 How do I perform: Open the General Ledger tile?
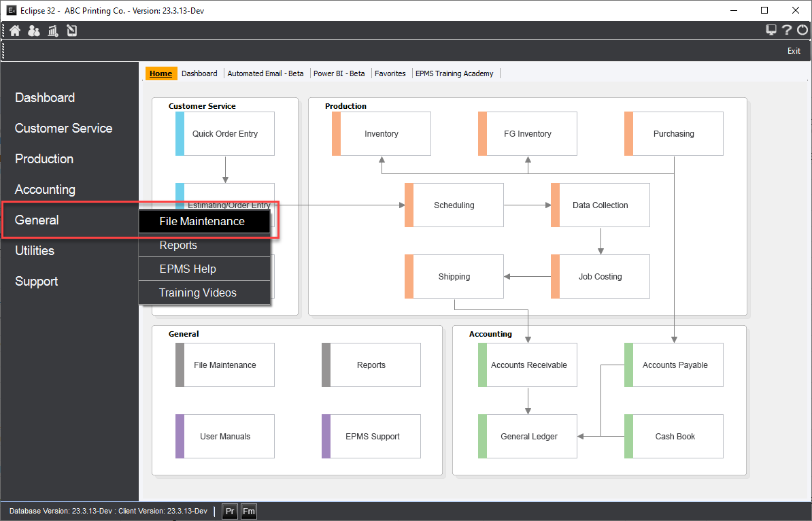[528, 437]
